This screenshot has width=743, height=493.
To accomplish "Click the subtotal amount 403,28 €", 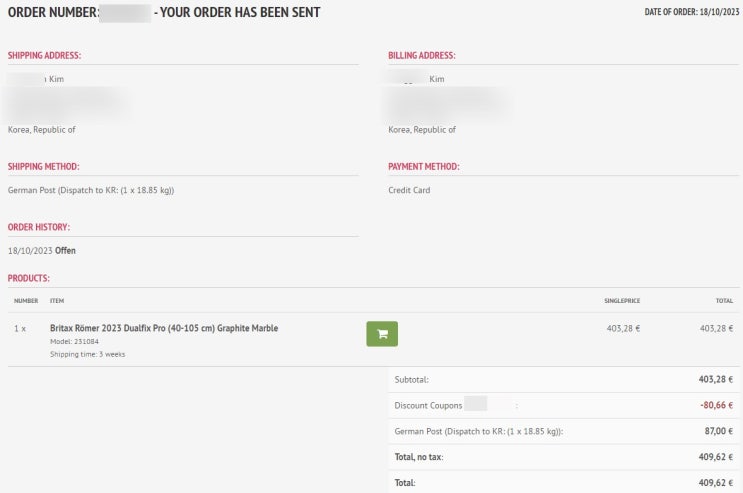I will [716, 379].
